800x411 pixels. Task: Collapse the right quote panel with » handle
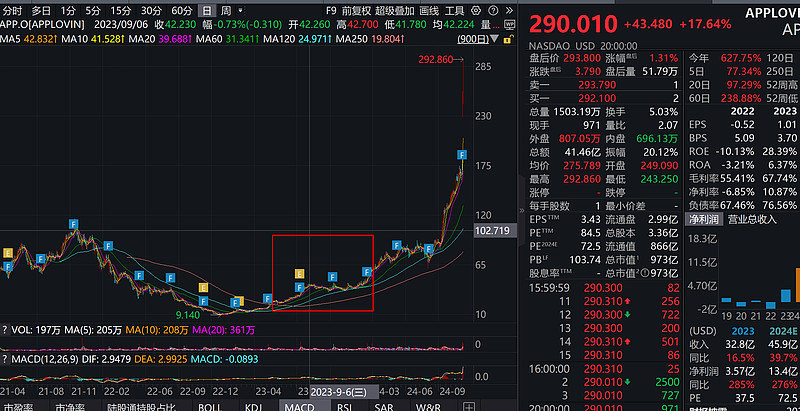coord(521,210)
